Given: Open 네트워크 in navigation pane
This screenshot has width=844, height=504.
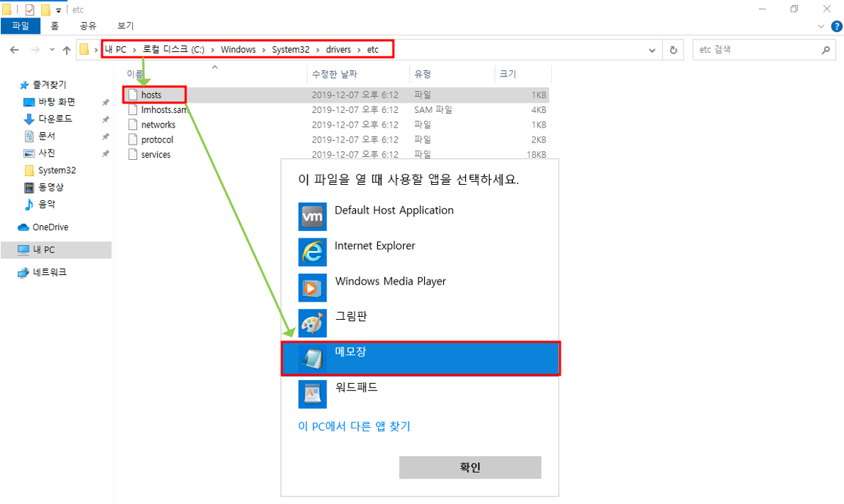Looking at the screenshot, I should point(42,272).
